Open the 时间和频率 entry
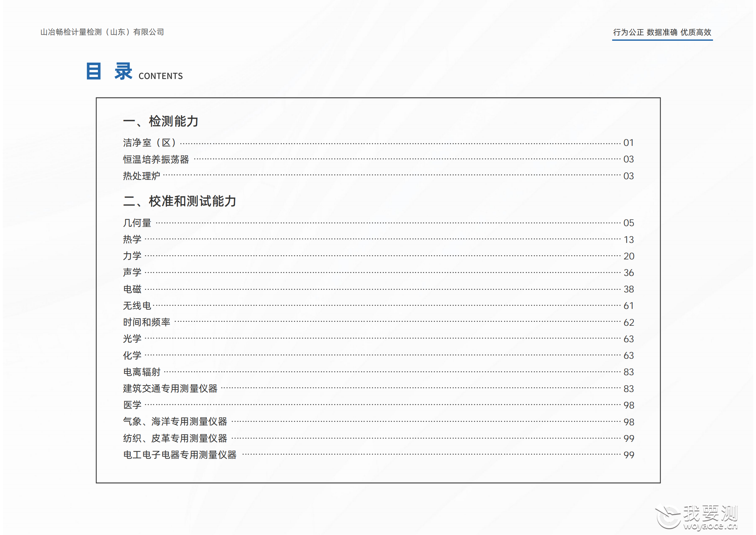The height and width of the screenshot is (535, 756). coord(378,322)
